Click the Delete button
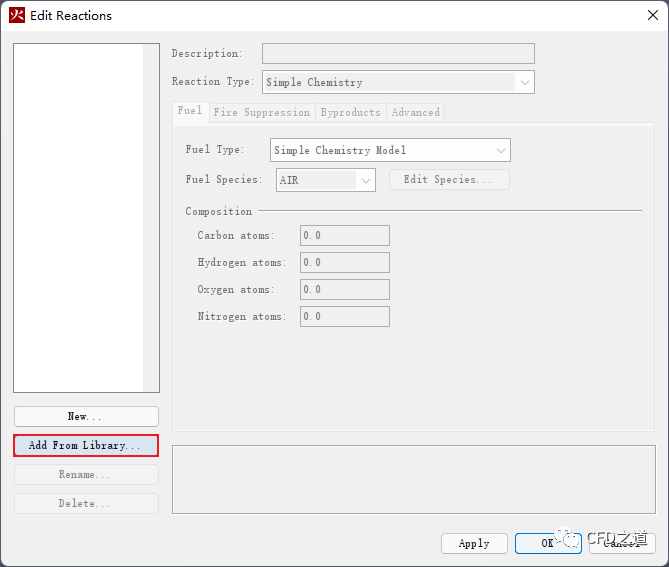This screenshot has height=567, width=669. pyautogui.click(x=86, y=503)
